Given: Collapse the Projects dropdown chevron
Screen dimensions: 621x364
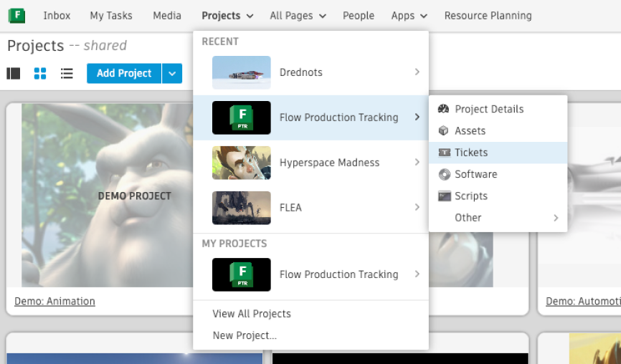Looking at the screenshot, I should click(250, 16).
